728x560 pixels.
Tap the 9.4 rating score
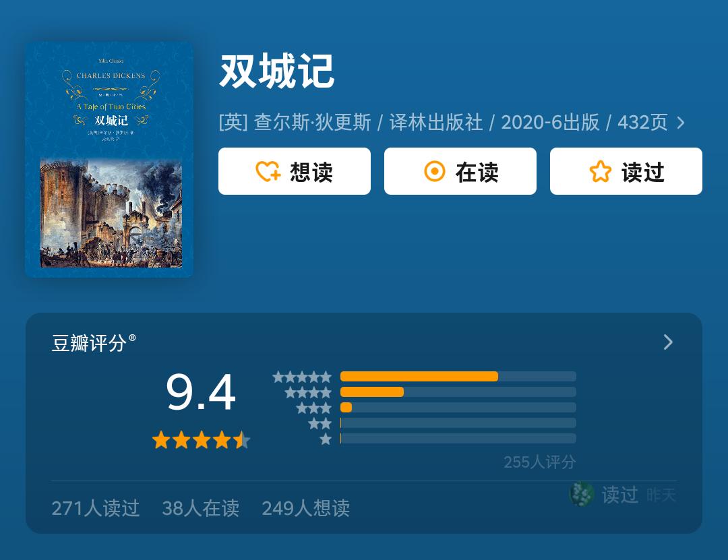(201, 392)
